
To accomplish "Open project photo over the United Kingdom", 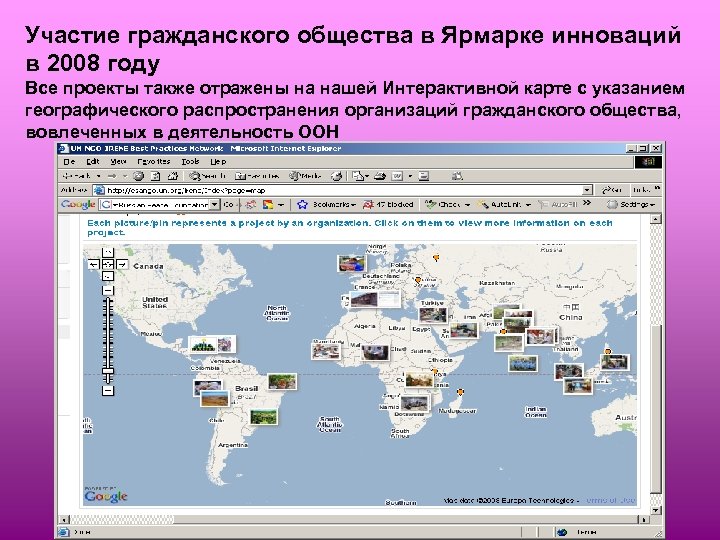I will click(352, 264).
